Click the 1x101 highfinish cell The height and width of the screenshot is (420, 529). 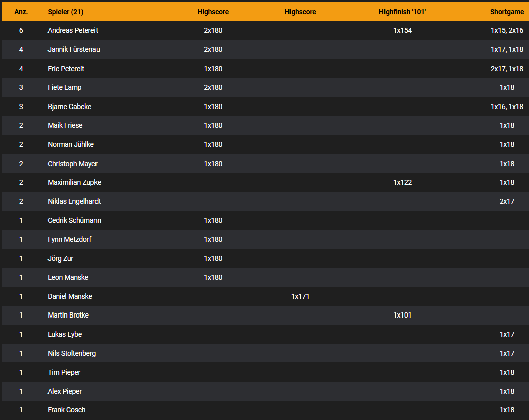(x=402, y=315)
